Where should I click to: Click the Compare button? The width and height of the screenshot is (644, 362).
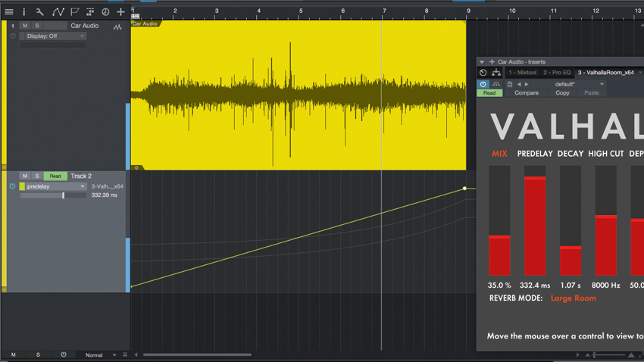527,92
